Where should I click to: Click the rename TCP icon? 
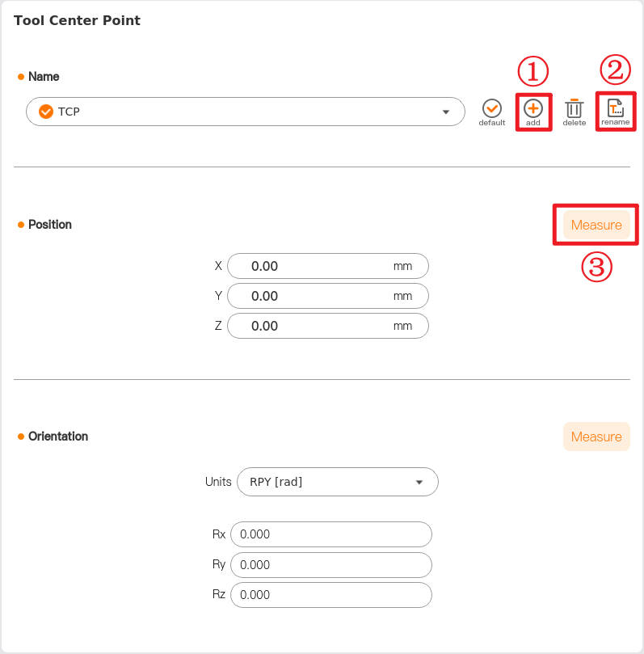(616, 108)
